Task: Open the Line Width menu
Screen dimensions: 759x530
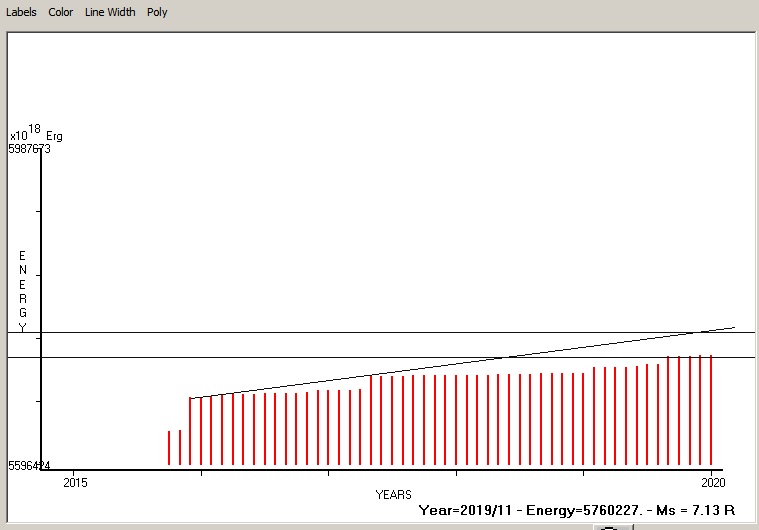Action: point(110,12)
